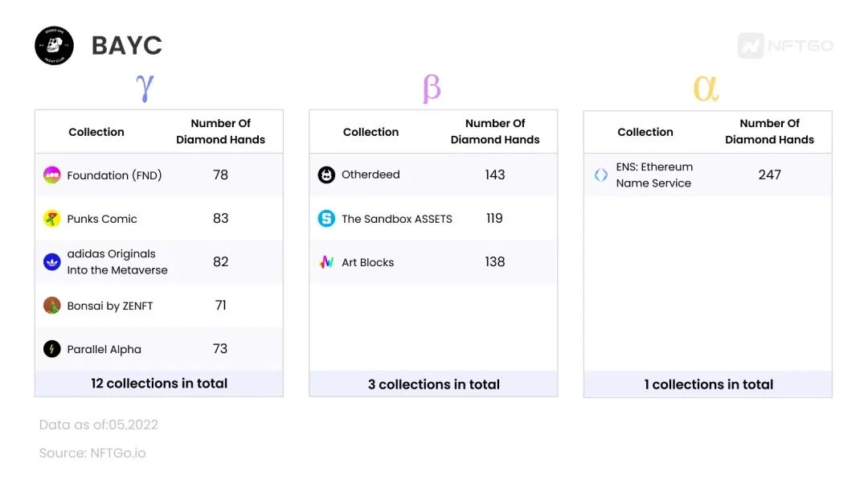Click the Otherdeed collection name
The image size is (868, 489).
[x=371, y=175]
